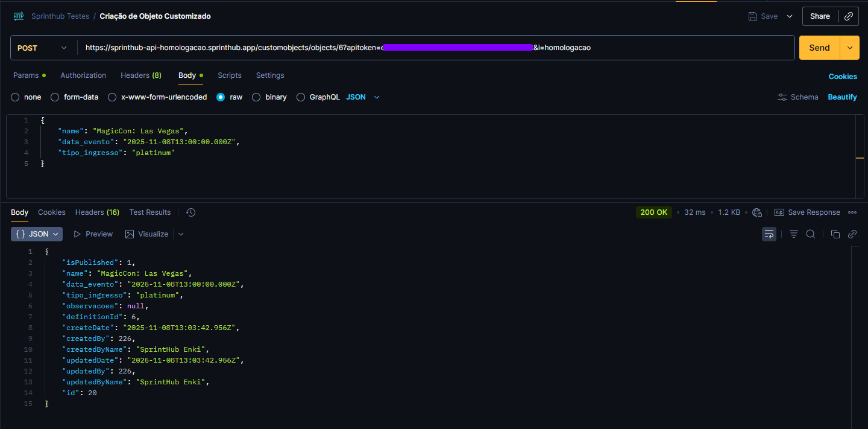The height and width of the screenshot is (429, 868).
Task: Open the response more options ellipsis
Action: [852, 212]
